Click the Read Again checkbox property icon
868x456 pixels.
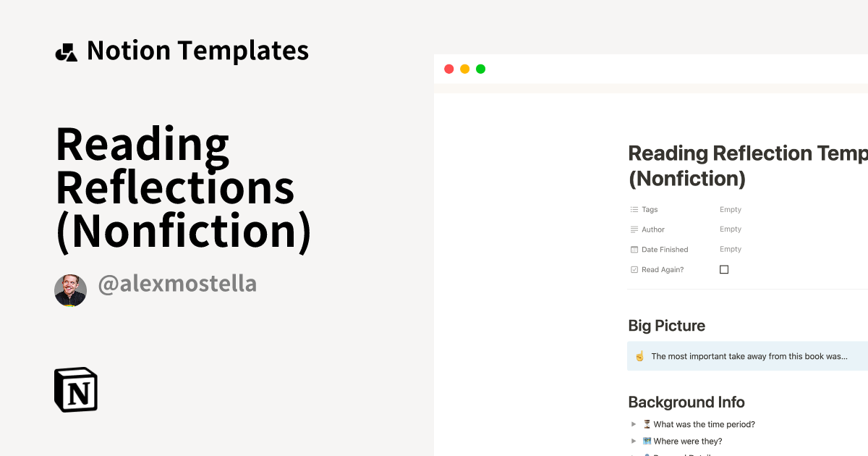(x=634, y=269)
